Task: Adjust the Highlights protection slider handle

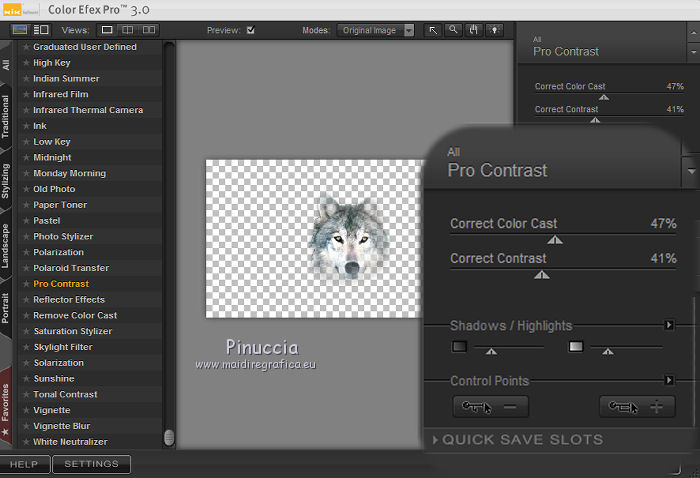Action: (x=608, y=352)
